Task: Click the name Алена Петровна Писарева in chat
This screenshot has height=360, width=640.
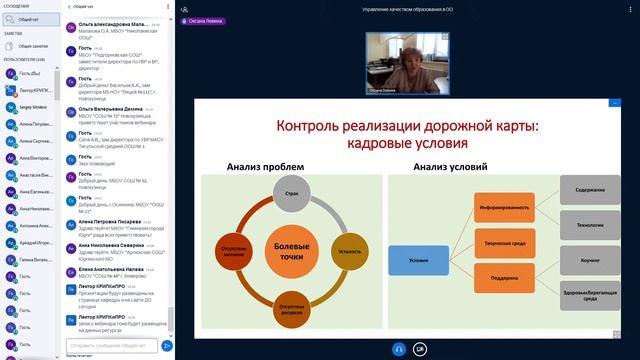Action: 110,222
